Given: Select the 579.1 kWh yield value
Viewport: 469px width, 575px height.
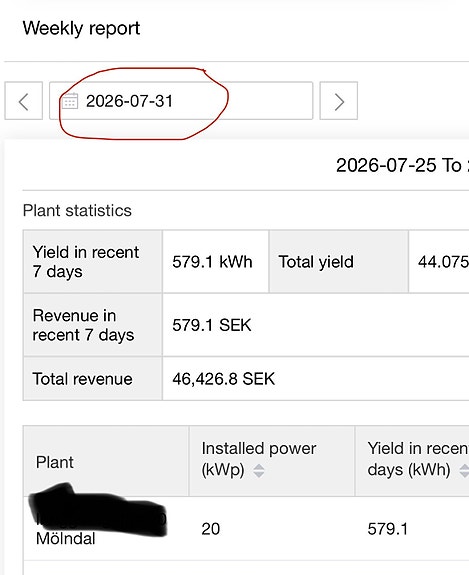Looking at the screenshot, I should click(212, 262).
